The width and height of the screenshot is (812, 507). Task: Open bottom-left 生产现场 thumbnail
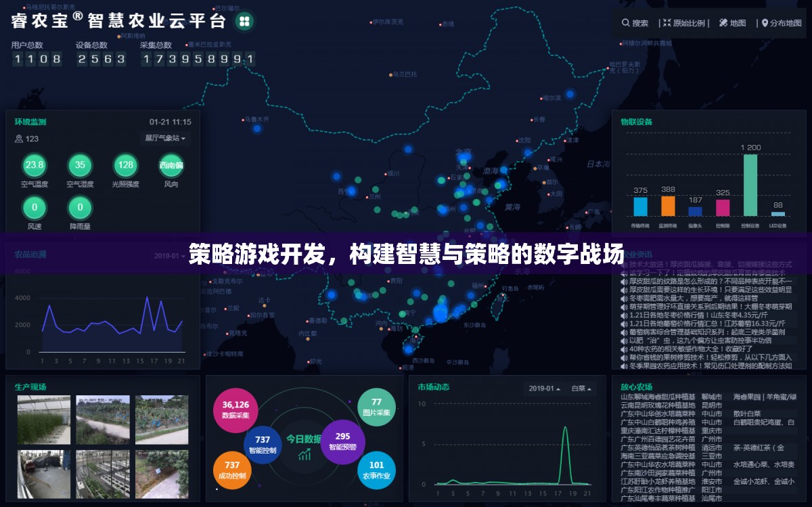click(x=43, y=475)
